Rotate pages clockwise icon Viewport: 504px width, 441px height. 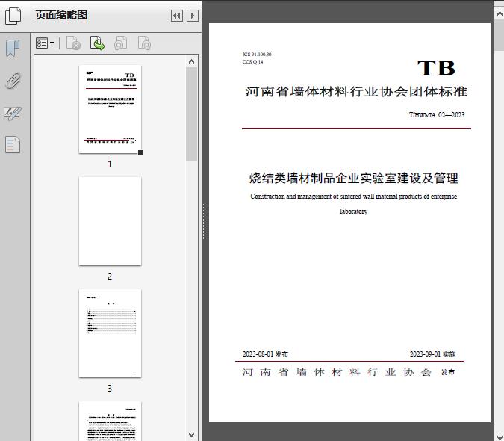coord(144,44)
